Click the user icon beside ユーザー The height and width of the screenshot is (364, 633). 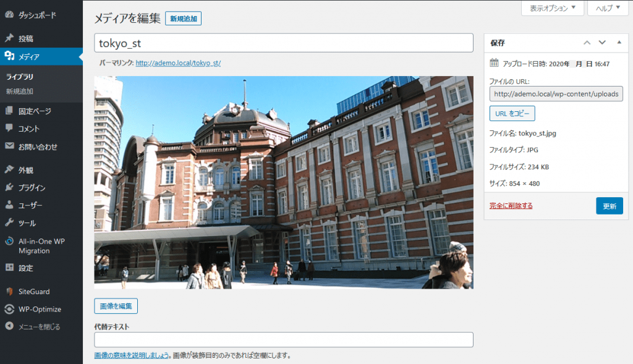pos(9,205)
